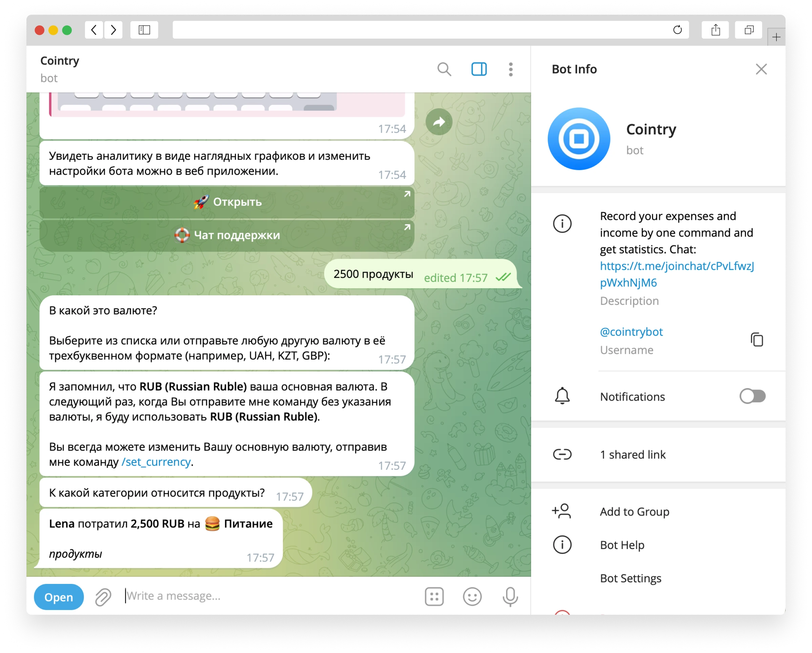Toggle the Notifications switch off or on
812x653 pixels.
752,396
